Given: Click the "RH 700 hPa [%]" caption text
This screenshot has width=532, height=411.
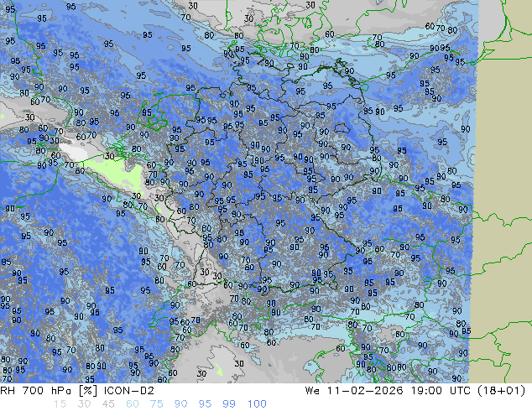Looking at the screenshot, I should [49, 391].
